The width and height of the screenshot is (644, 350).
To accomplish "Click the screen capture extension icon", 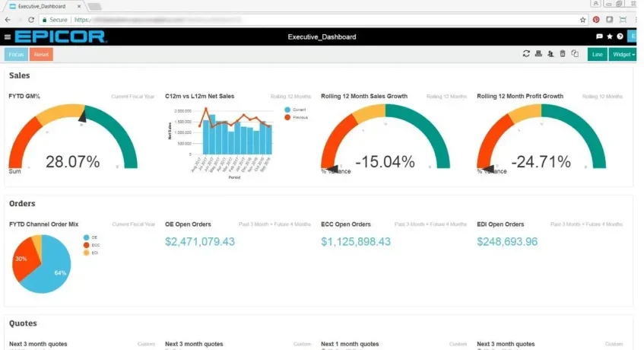I will tap(623, 20).
